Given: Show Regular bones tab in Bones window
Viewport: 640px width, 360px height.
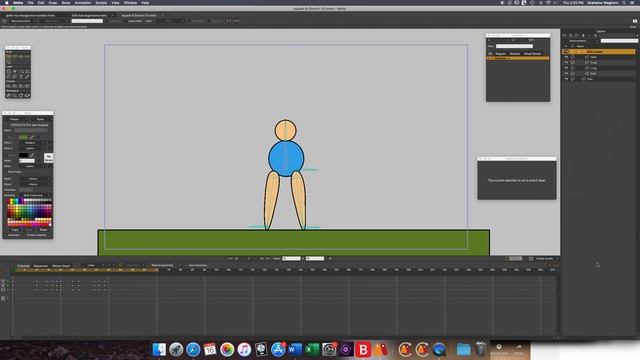Looking at the screenshot, I should click(x=500, y=53).
